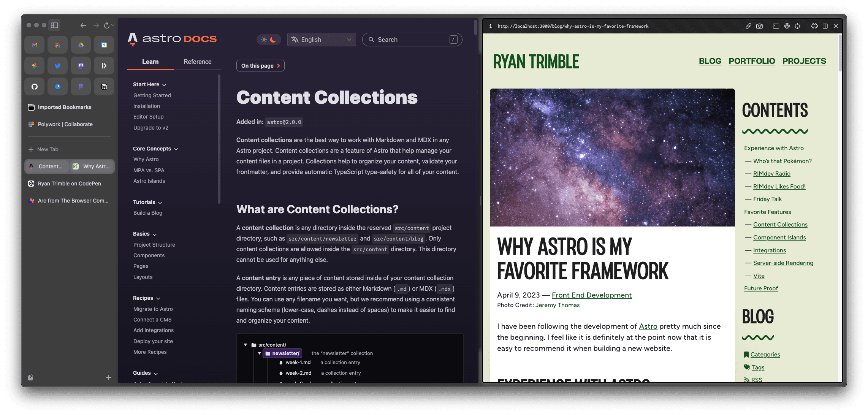Open the pinned GitHub favorite
The width and height of the screenshot is (868, 415).
pos(35,87)
